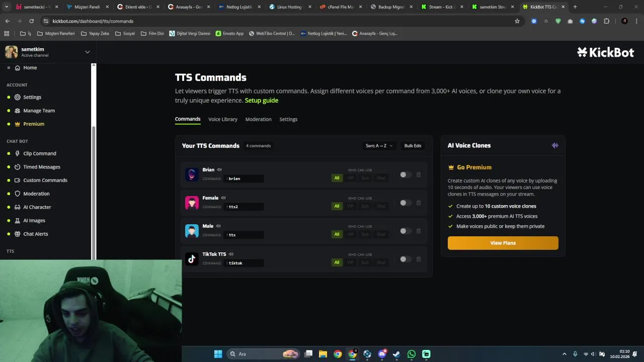This screenshot has height=362, width=644.
Task: Open Steam from taskbar
Action: pos(397,354)
